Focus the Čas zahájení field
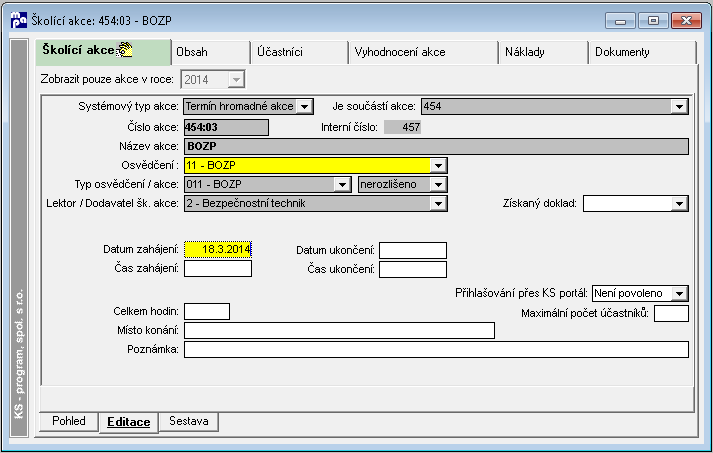This screenshot has width=713, height=453. pyautogui.click(x=218, y=268)
